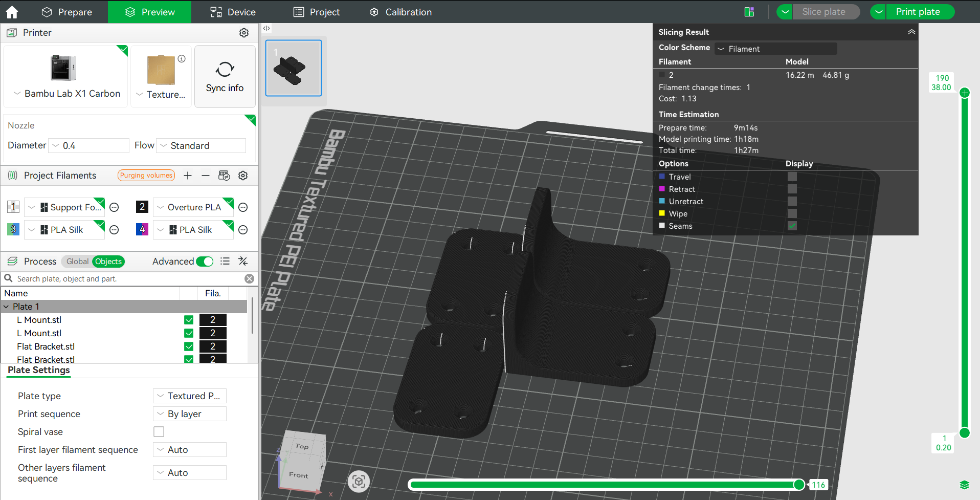This screenshot has height=500, width=980.
Task: Click the Print plate button
Action: point(918,12)
